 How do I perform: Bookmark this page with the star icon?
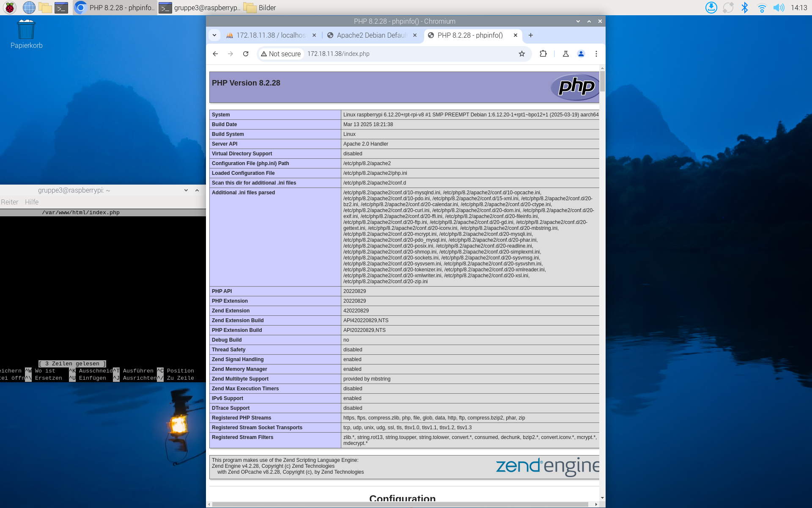pyautogui.click(x=522, y=54)
